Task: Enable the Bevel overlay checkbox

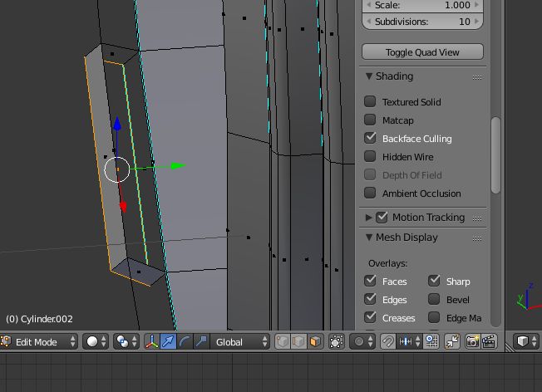Action: (434, 299)
